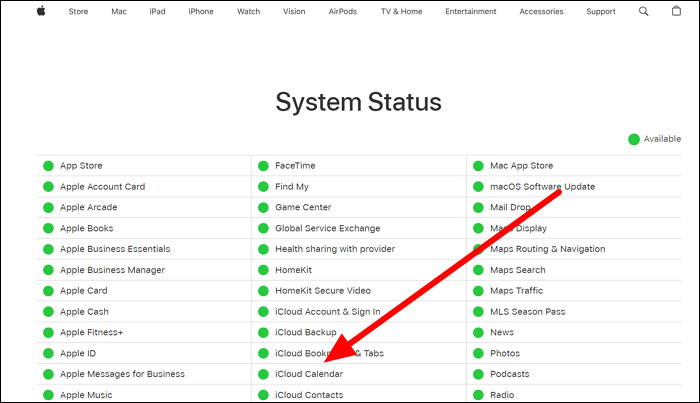Click green status dot next to Apple Card

[48, 291]
